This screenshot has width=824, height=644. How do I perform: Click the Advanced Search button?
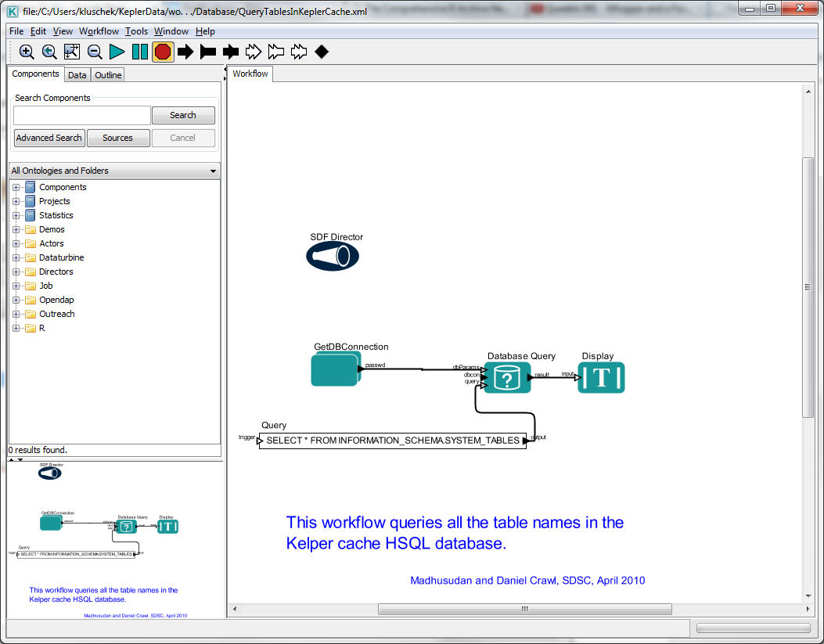[49, 138]
